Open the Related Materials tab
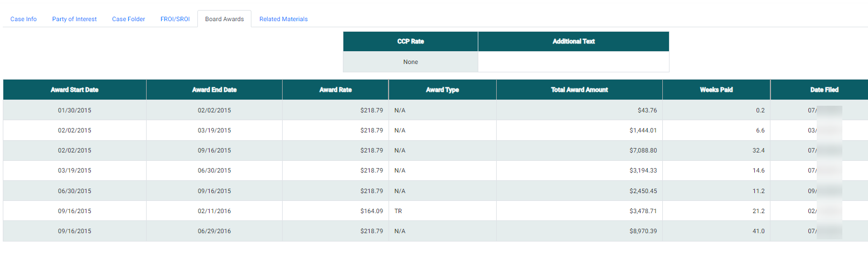Viewport: 868px width, 261px height. point(283,19)
